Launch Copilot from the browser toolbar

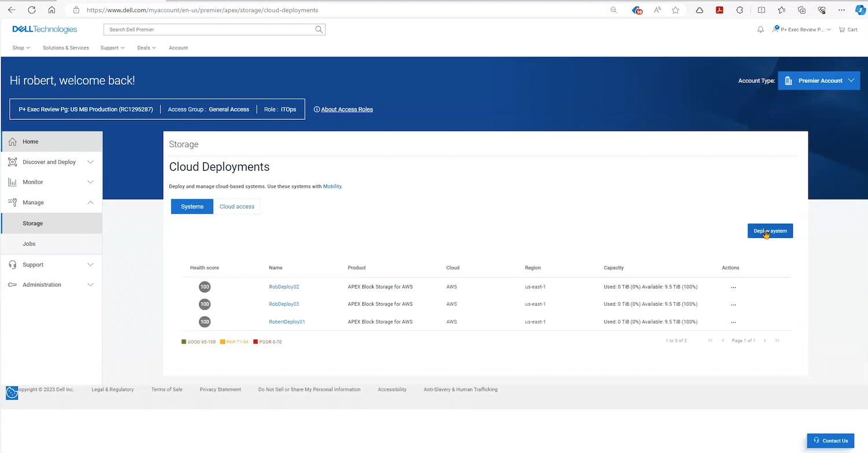(x=860, y=10)
